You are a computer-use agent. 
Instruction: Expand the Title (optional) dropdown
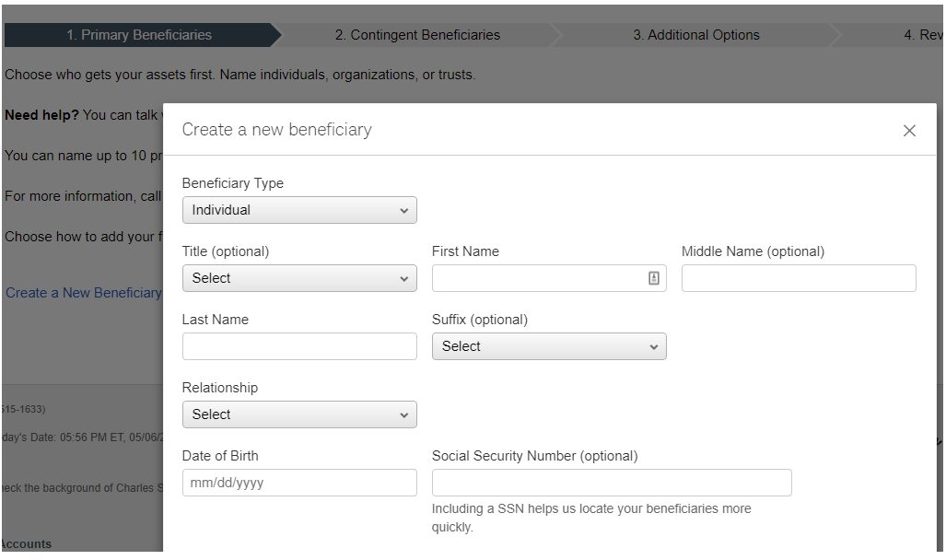point(299,278)
